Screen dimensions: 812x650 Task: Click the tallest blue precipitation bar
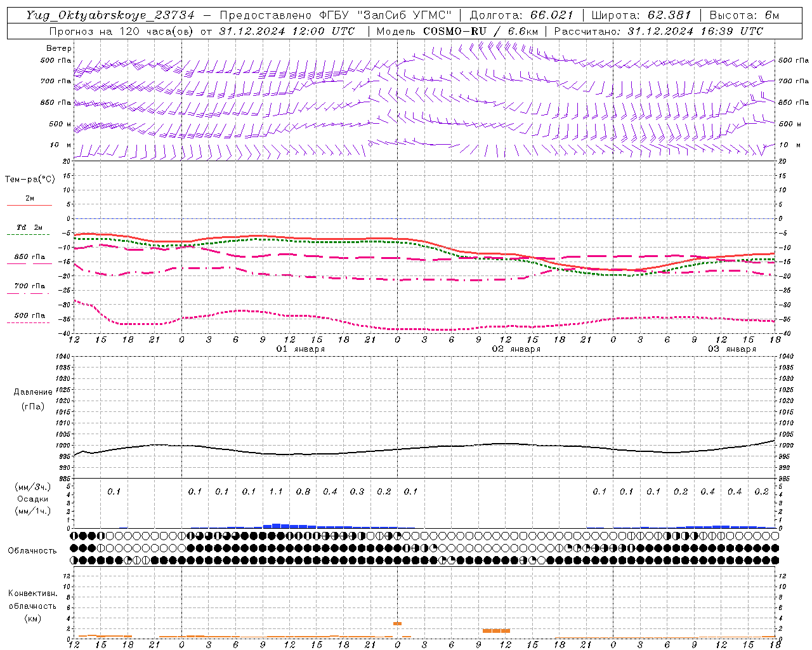(x=276, y=526)
